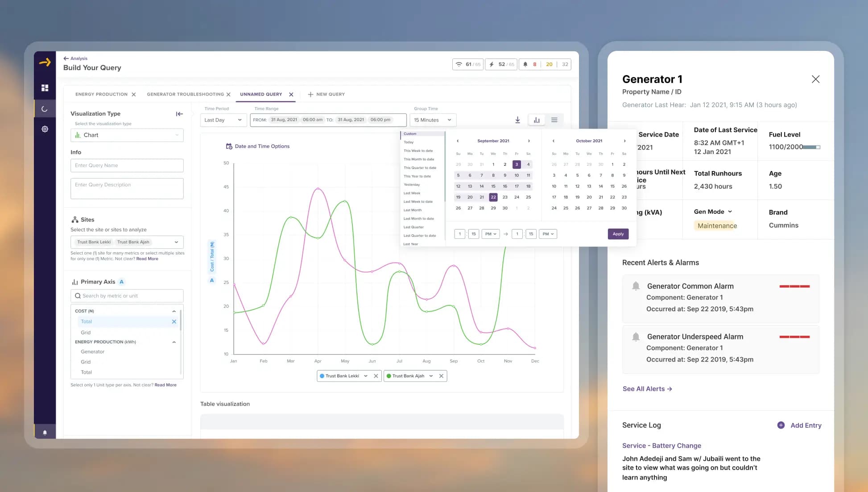Click the notification bell at sidebar bottom
The height and width of the screenshot is (492, 868).
45,432
